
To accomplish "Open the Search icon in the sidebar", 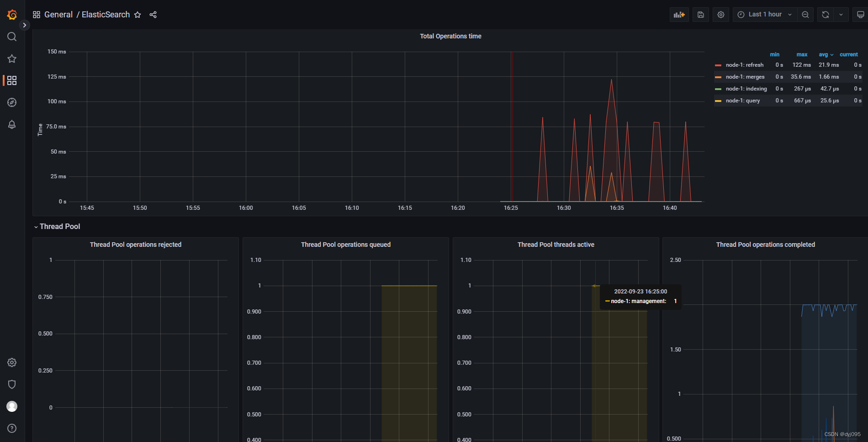I will point(11,37).
